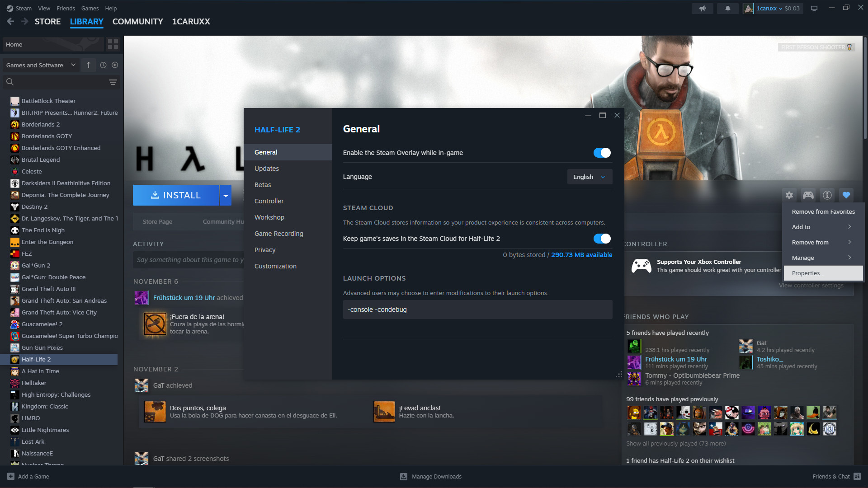The height and width of the screenshot is (488, 868).
Task: Open the game's Store Page link
Action: (157, 221)
